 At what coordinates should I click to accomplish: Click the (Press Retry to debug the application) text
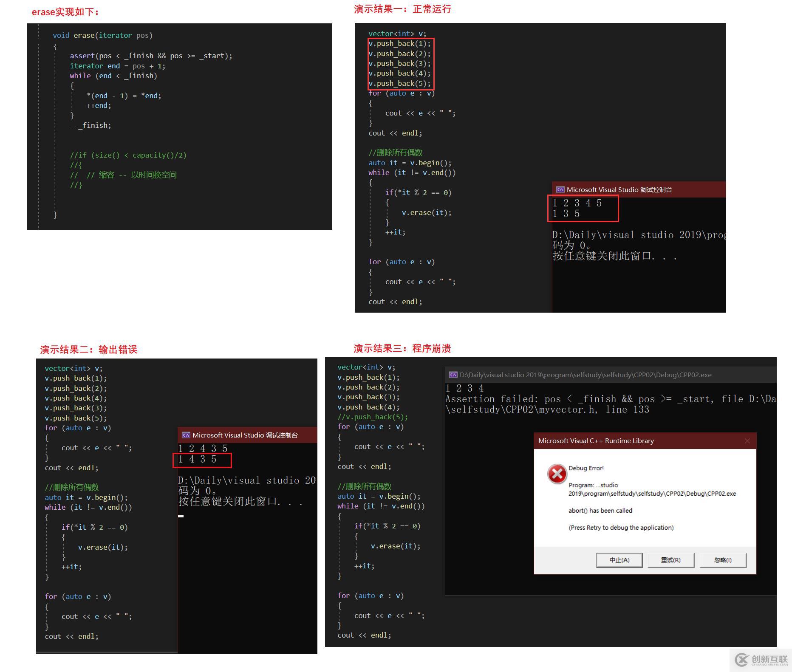(x=621, y=528)
